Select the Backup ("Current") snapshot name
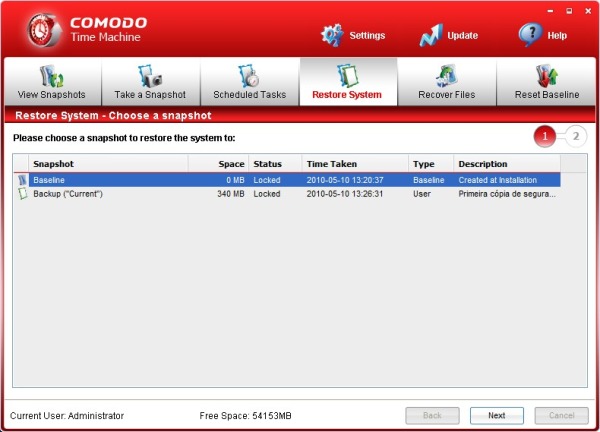The height and width of the screenshot is (432, 600). (x=68, y=194)
